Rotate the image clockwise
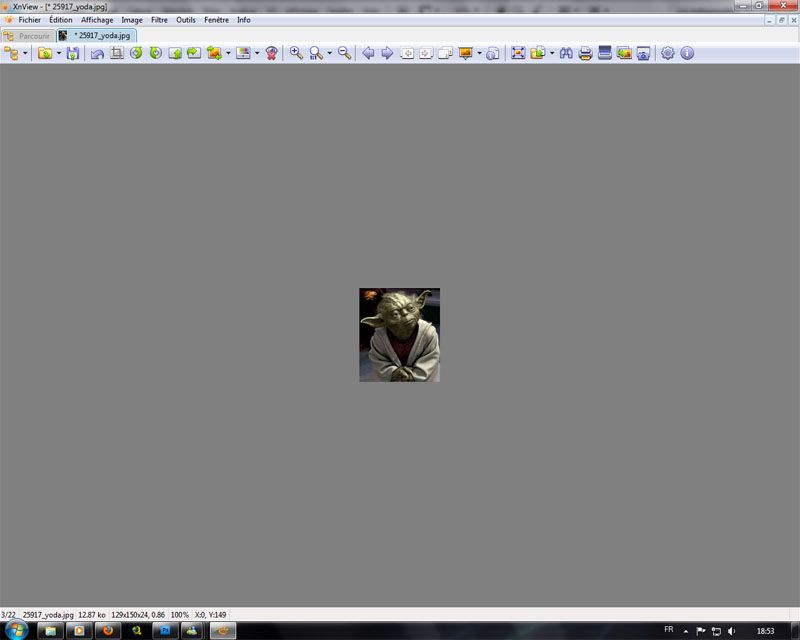The height and width of the screenshot is (640, 800). [155, 53]
